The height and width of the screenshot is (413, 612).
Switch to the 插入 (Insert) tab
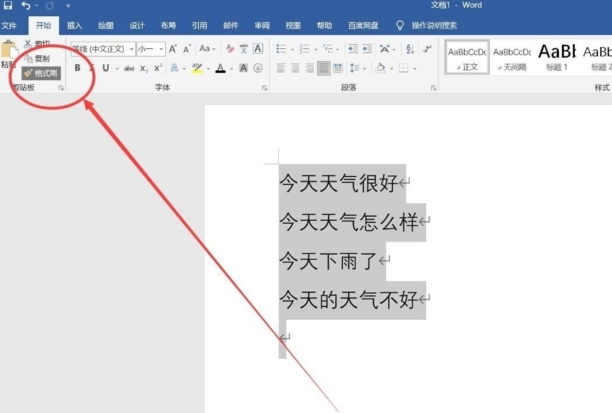click(75, 26)
